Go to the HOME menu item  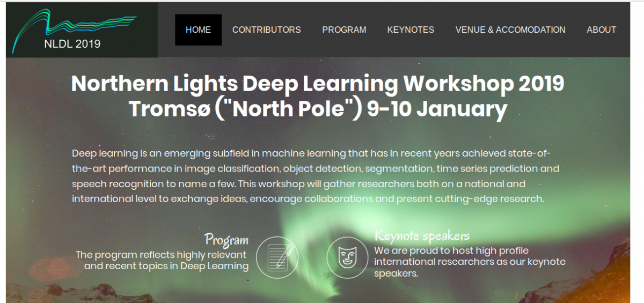coord(198,30)
